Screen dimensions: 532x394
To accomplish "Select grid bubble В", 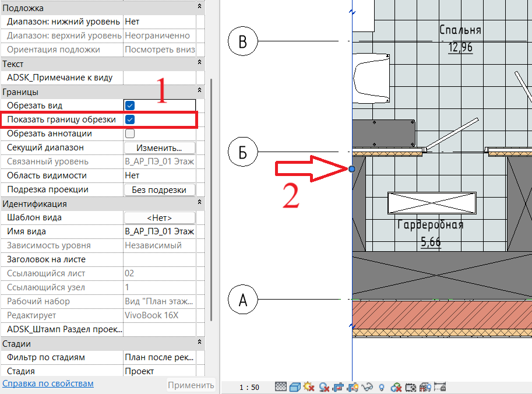I will click(x=242, y=41).
